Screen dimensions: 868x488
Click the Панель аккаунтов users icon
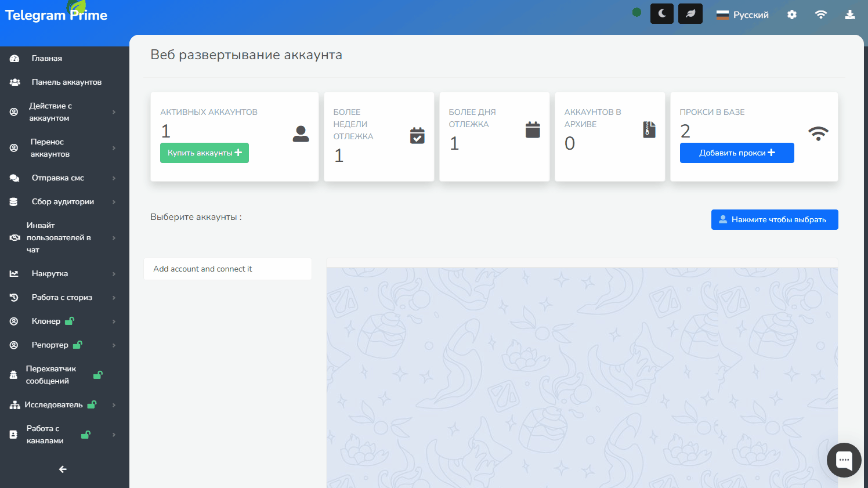[15, 82]
